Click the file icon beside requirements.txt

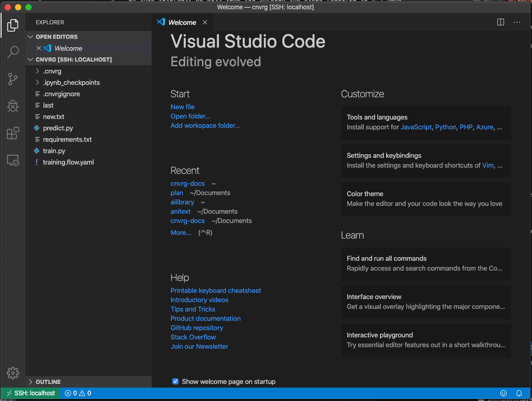coord(37,139)
